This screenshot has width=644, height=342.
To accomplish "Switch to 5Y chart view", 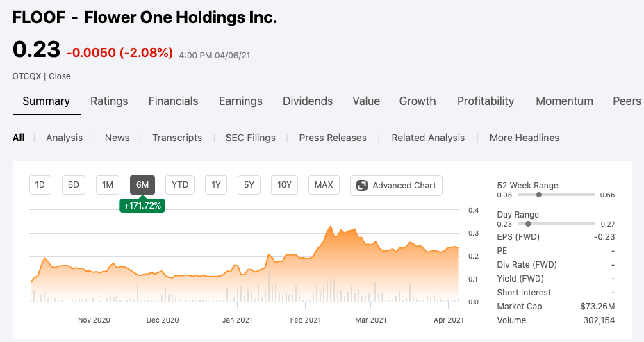I will click(249, 185).
